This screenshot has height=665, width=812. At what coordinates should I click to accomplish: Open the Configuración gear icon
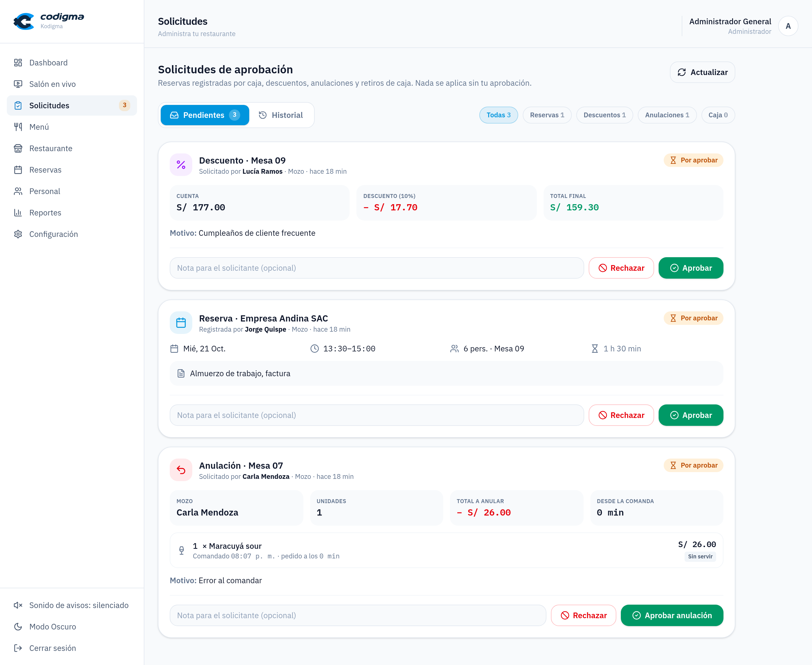pos(18,234)
